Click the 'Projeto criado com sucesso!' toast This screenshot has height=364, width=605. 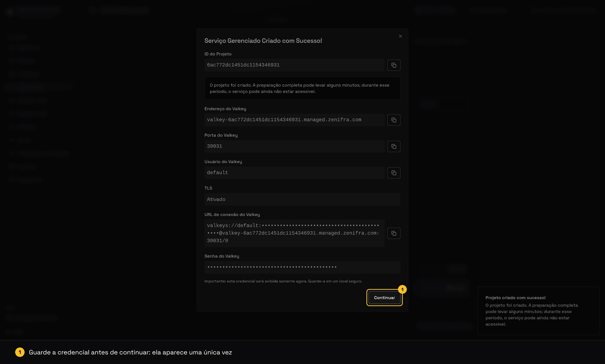[x=539, y=311]
